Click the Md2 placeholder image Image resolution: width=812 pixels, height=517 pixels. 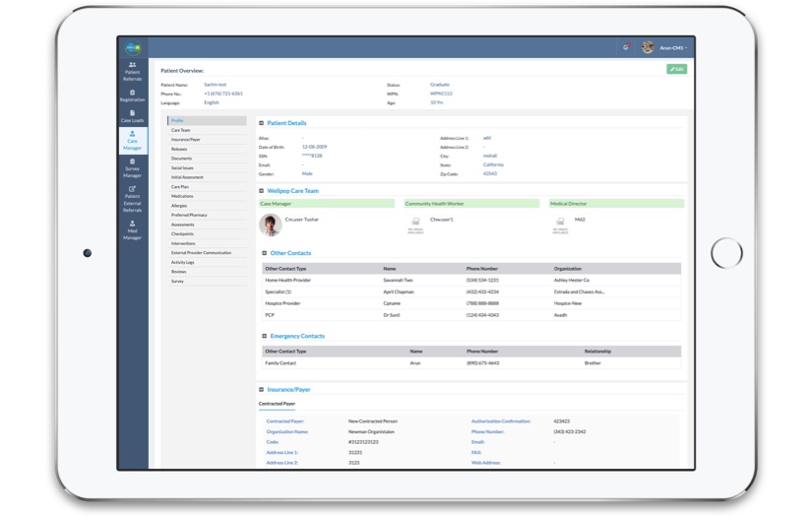pyautogui.click(x=560, y=225)
